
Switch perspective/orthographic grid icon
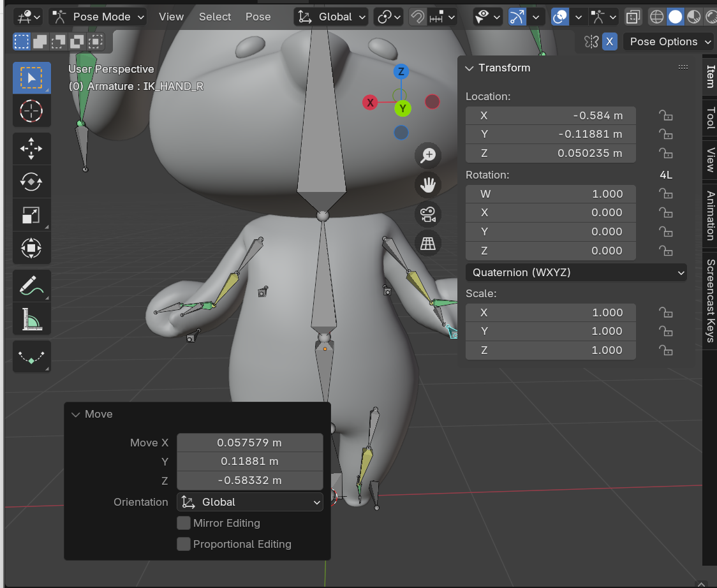(x=428, y=243)
